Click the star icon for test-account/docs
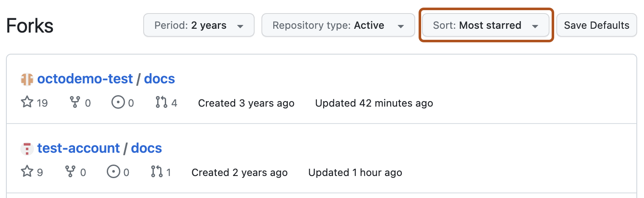Image resolution: width=644 pixels, height=198 pixels. click(x=27, y=172)
